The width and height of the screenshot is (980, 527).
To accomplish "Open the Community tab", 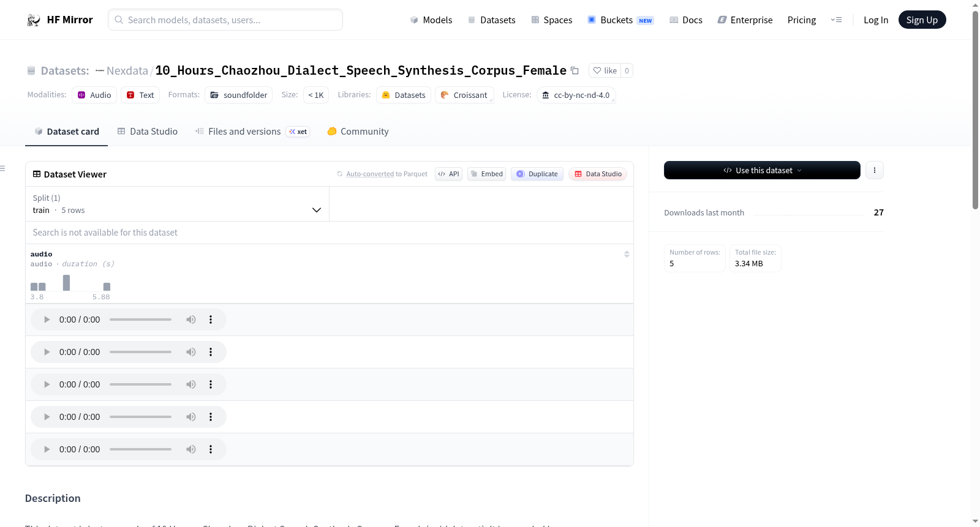I will point(358,132).
